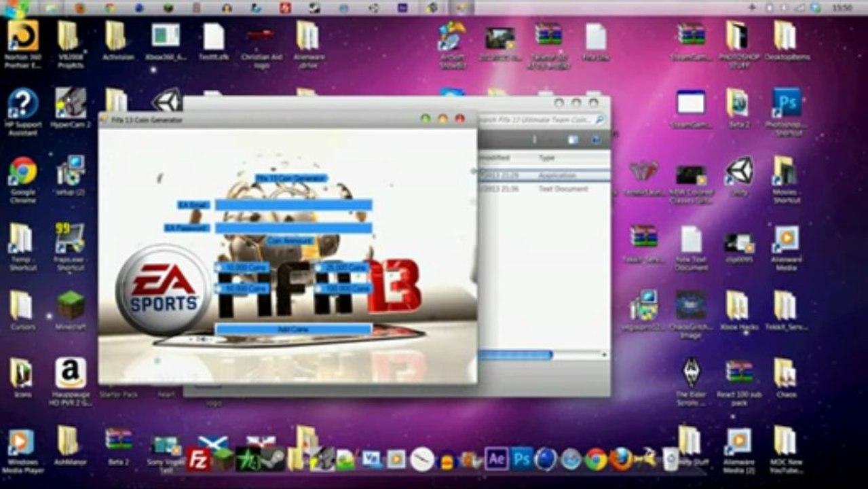Click the Explorer search box behind the generator

(x=542, y=120)
